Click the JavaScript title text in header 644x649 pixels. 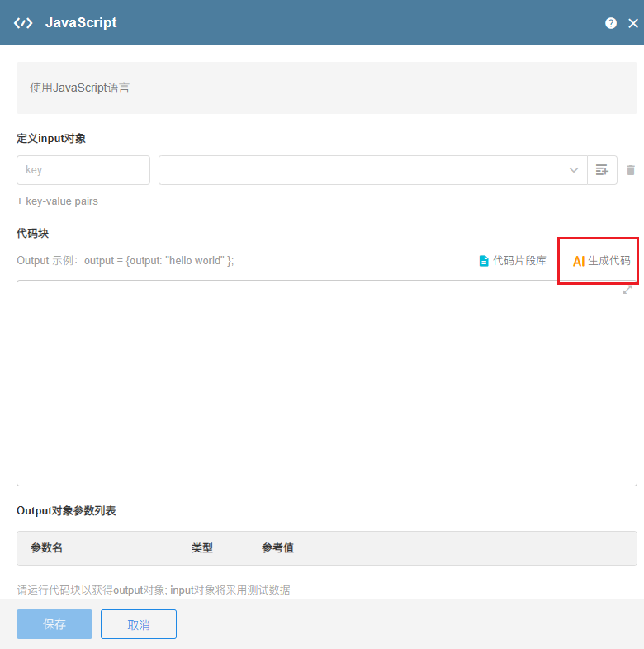(x=81, y=23)
